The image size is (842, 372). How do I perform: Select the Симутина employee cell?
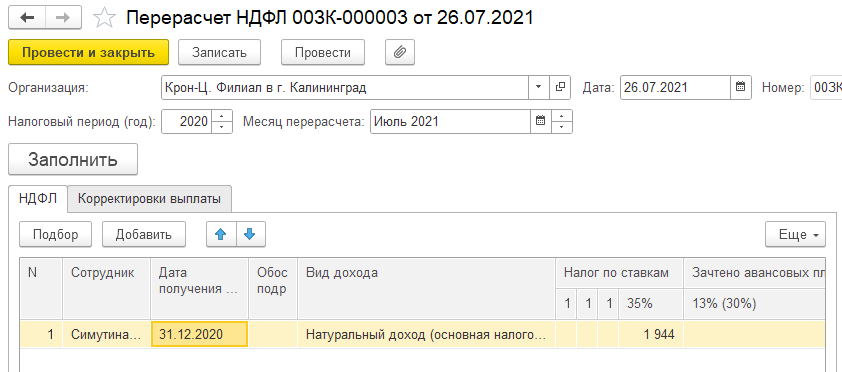tap(106, 334)
